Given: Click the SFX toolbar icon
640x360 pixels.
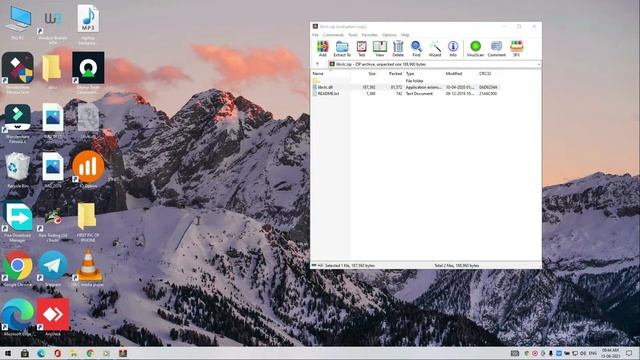Looking at the screenshot, I should pyautogui.click(x=516, y=49).
